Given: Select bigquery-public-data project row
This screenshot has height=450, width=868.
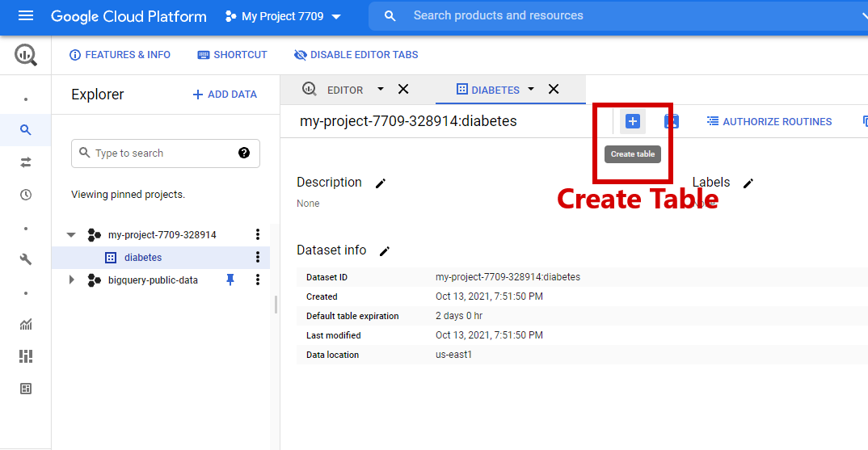Looking at the screenshot, I should (153, 280).
